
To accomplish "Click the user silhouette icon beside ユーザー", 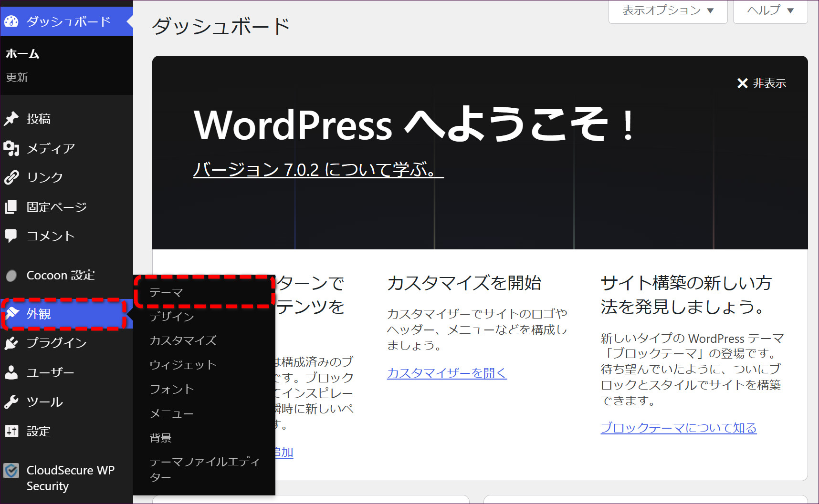I will point(11,372).
